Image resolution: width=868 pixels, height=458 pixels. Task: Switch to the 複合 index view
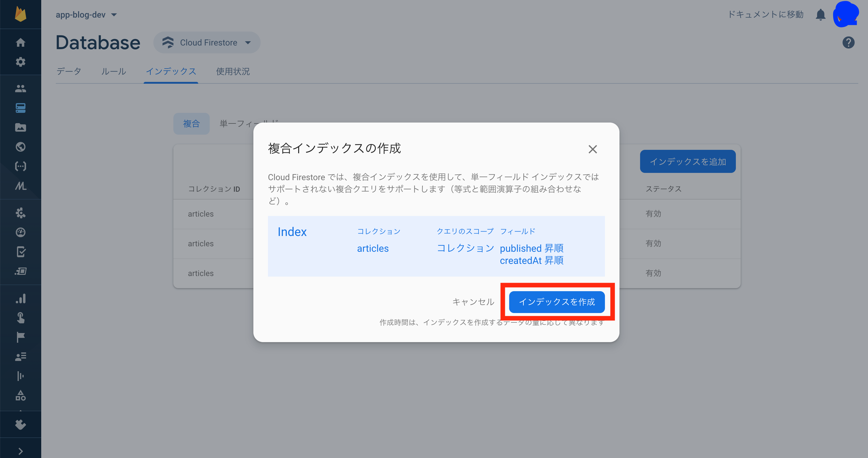(x=192, y=124)
